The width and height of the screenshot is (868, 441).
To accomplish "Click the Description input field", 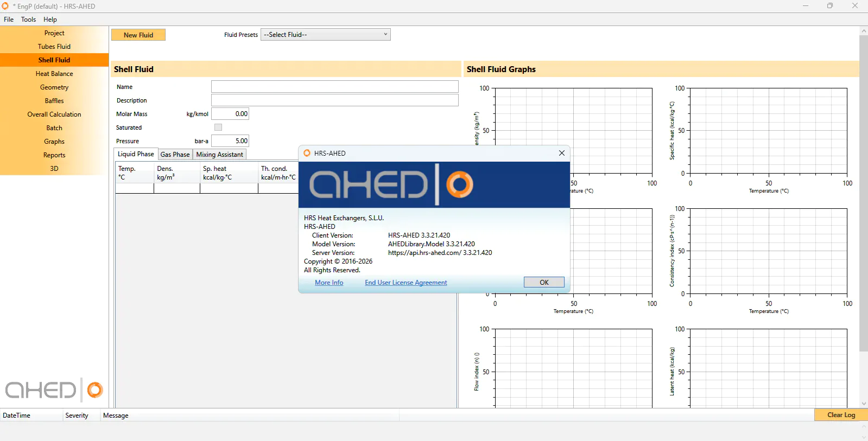I will click(x=335, y=100).
